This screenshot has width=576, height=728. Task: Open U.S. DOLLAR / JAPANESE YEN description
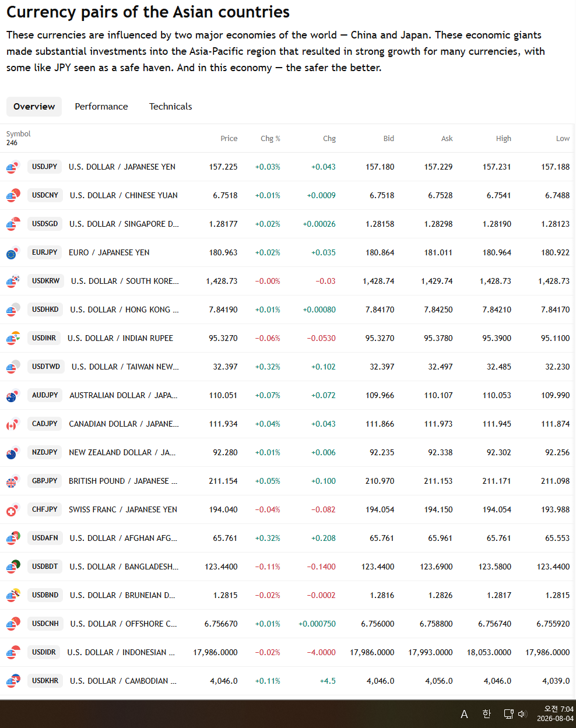(122, 167)
